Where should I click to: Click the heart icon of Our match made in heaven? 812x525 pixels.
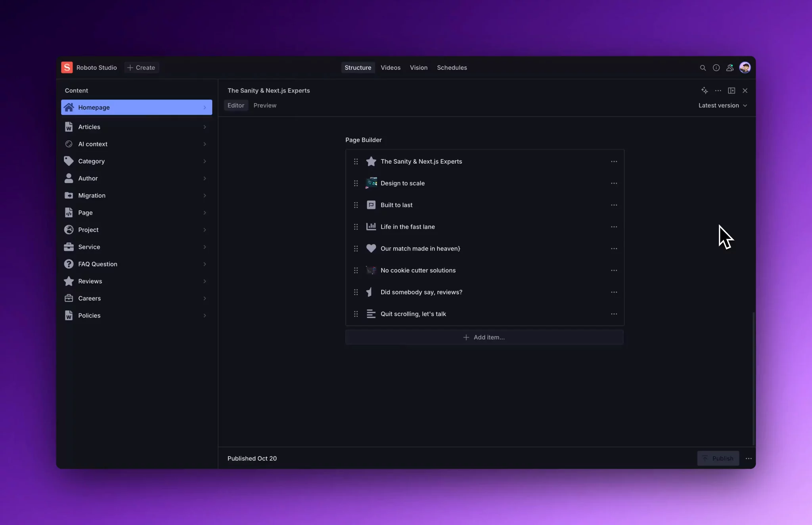[x=371, y=249]
